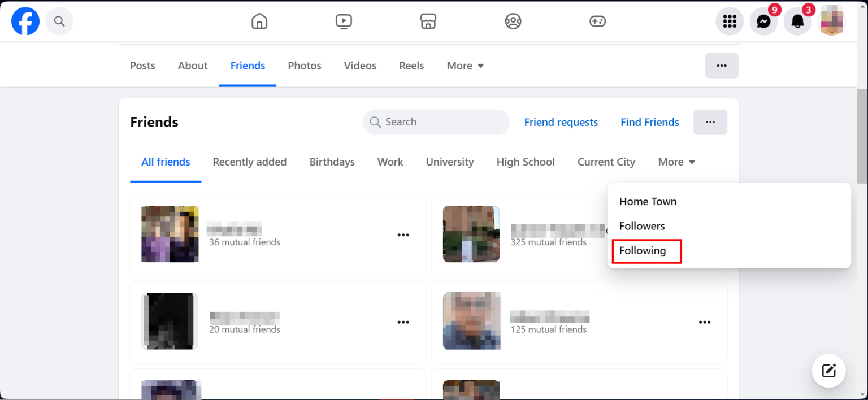Open the Friend requests link

click(x=561, y=122)
